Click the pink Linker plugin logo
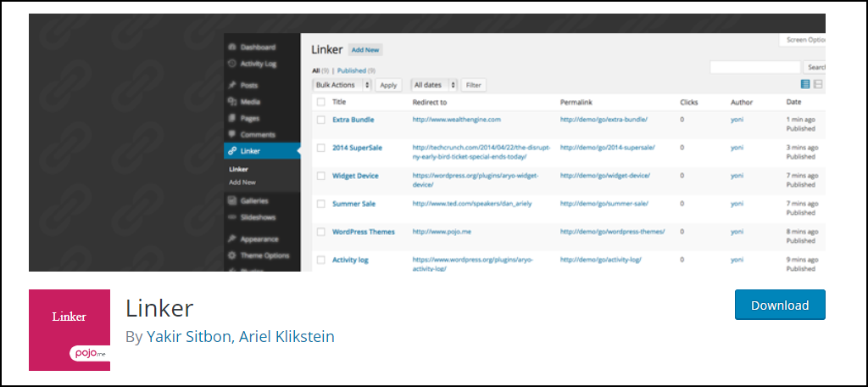 point(70,330)
